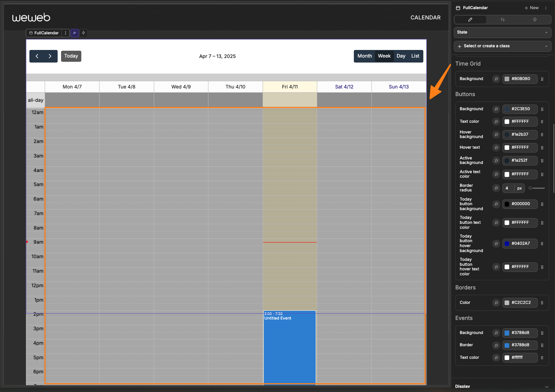Bind the Time Grid background value
This screenshot has width=555, height=392.
click(496, 79)
